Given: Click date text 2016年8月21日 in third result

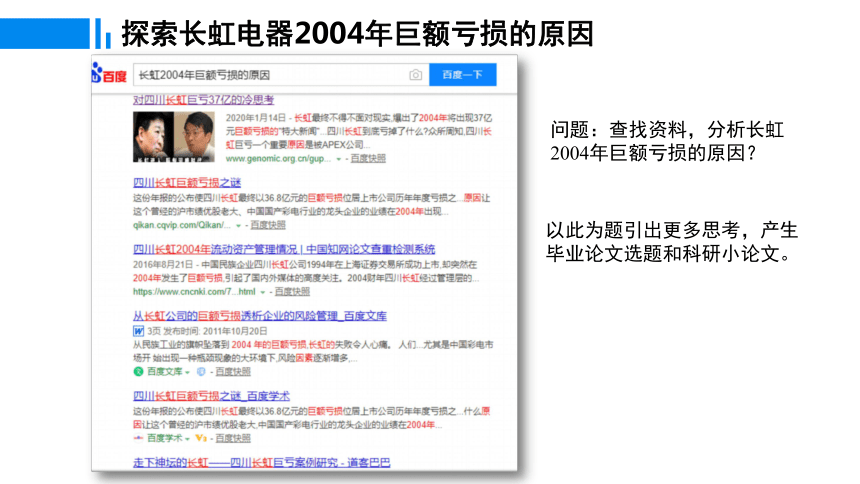Looking at the screenshot, I should (163, 264).
